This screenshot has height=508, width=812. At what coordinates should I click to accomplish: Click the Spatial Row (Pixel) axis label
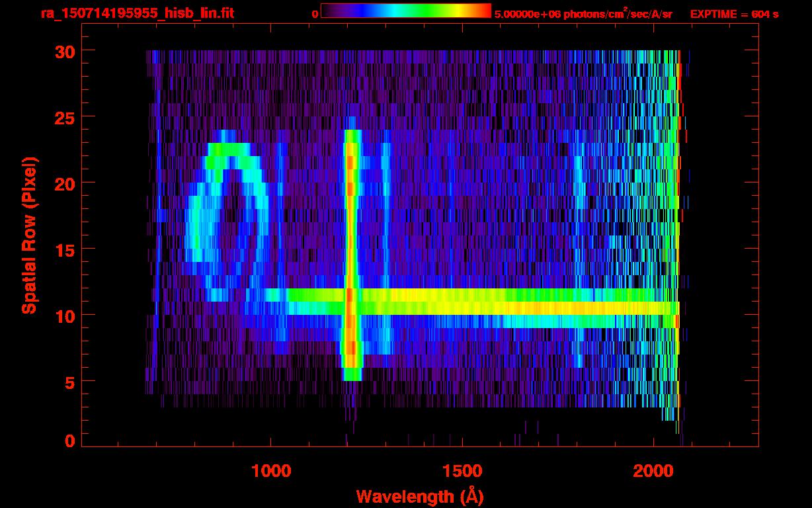[x=29, y=235]
